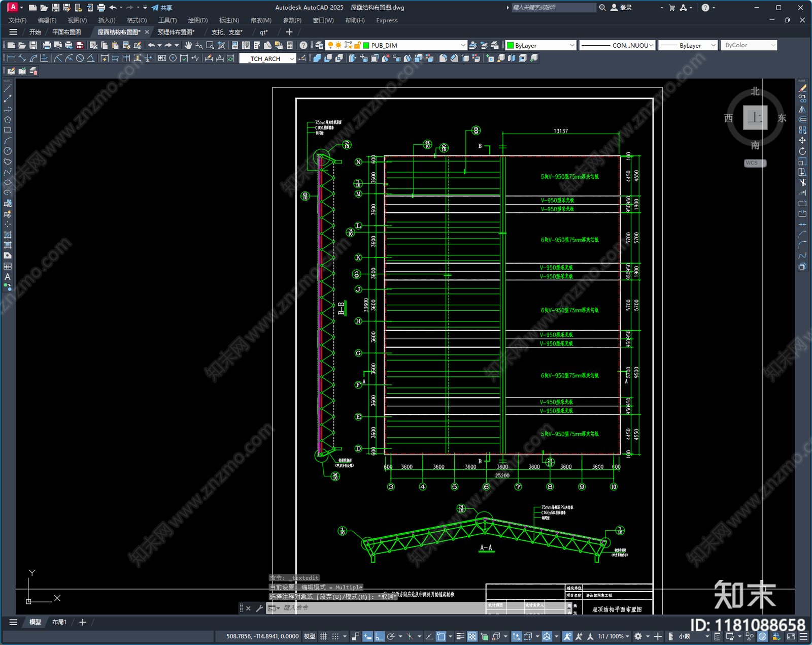
Task: Click the Rotate tool in right toolbar
Action: pos(802,151)
